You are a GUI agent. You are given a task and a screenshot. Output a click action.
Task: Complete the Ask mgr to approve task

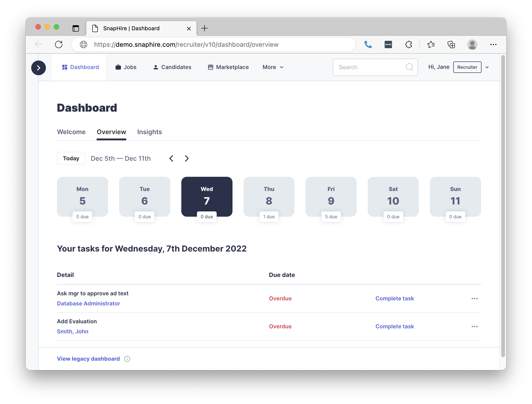click(394, 299)
